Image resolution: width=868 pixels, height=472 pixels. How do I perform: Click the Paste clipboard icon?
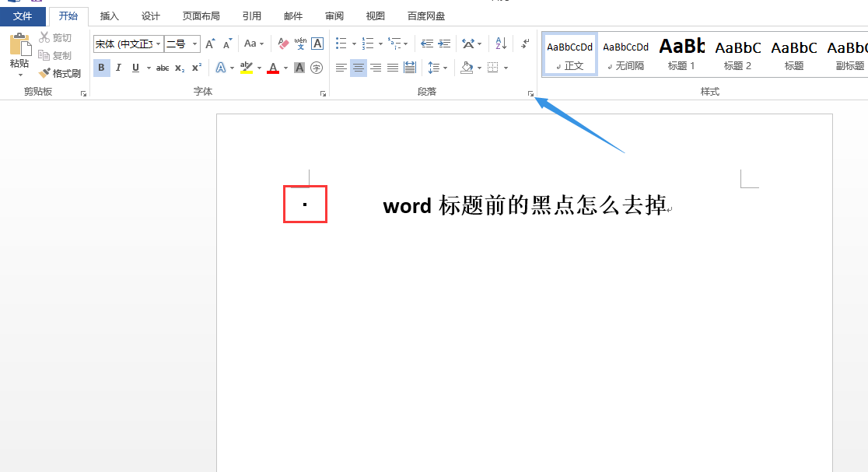[19, 44]
